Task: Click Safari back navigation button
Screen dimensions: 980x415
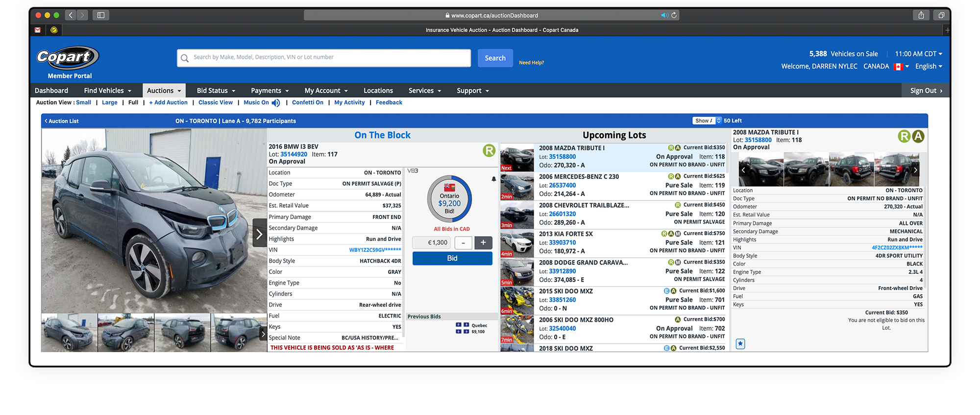Action: [71, 15]
